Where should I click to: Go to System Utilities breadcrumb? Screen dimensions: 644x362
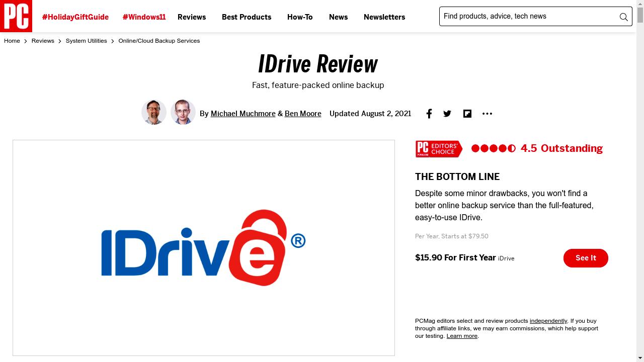pos(86,41)
